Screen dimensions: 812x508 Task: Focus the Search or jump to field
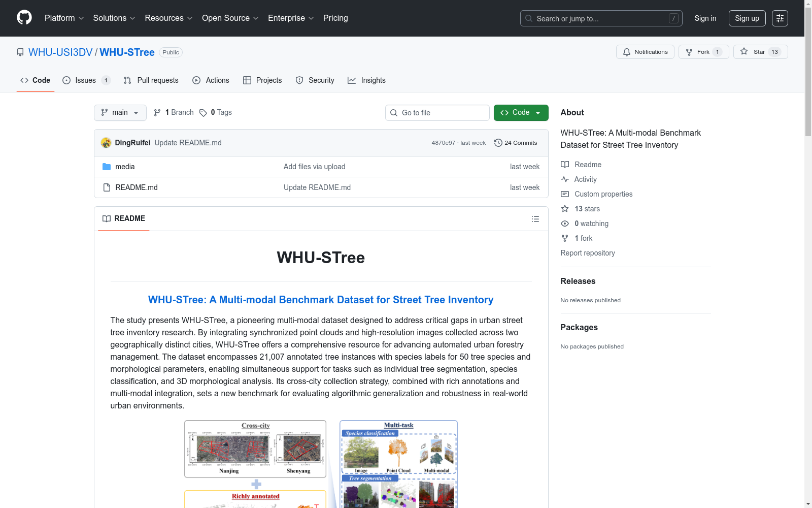click(601, 18)
